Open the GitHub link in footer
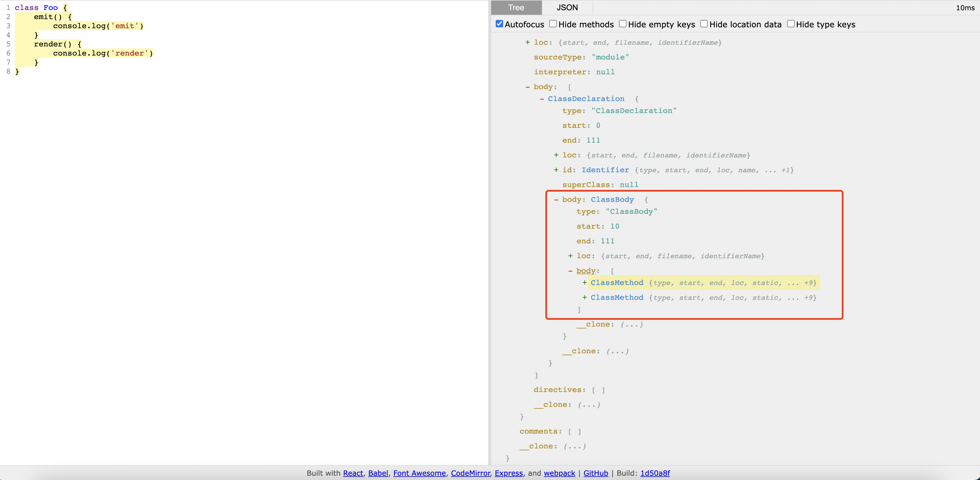 (595, 473)
